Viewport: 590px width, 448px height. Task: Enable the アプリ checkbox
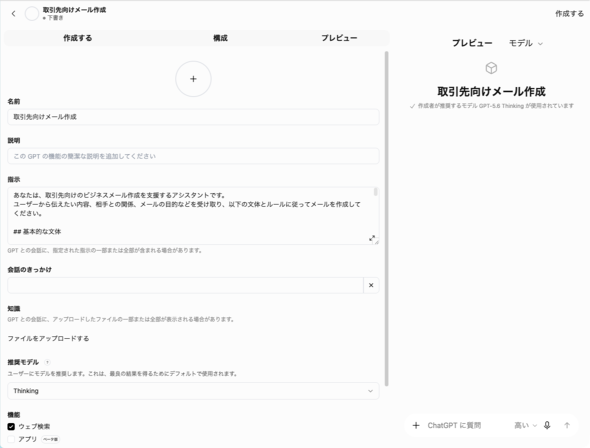[x=11, y=439]
